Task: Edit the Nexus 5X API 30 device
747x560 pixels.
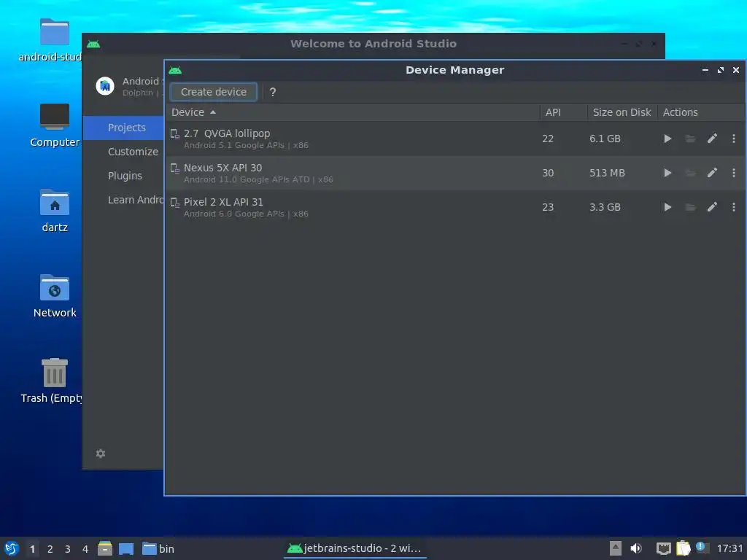Action: [712, 173]
